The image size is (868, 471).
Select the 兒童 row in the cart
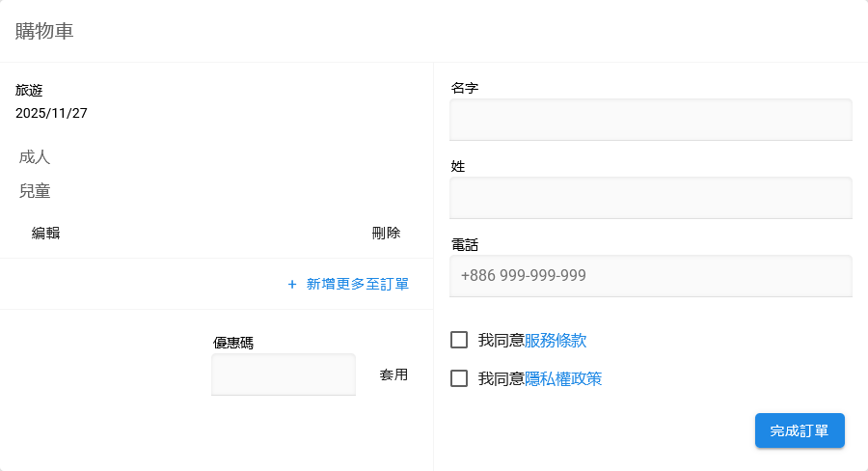point(35,191)
